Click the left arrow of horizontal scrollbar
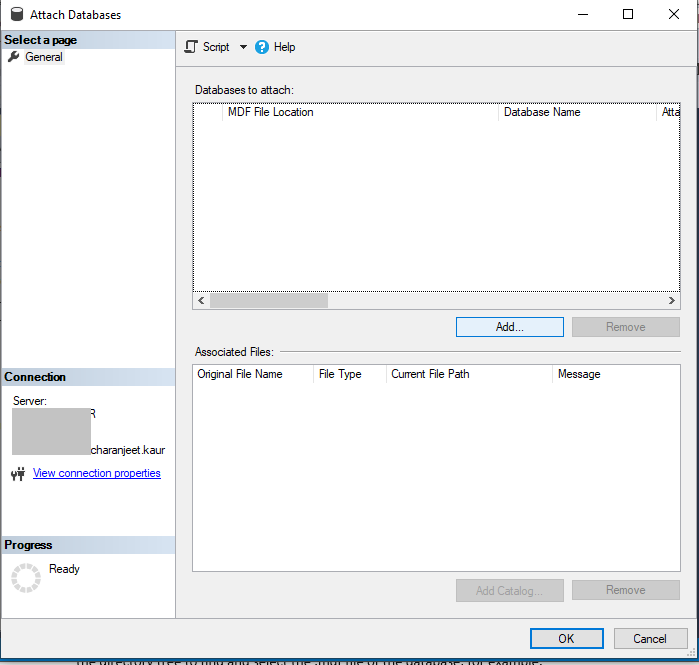Viewport: 699px width, 665px height. coord(201,300)
